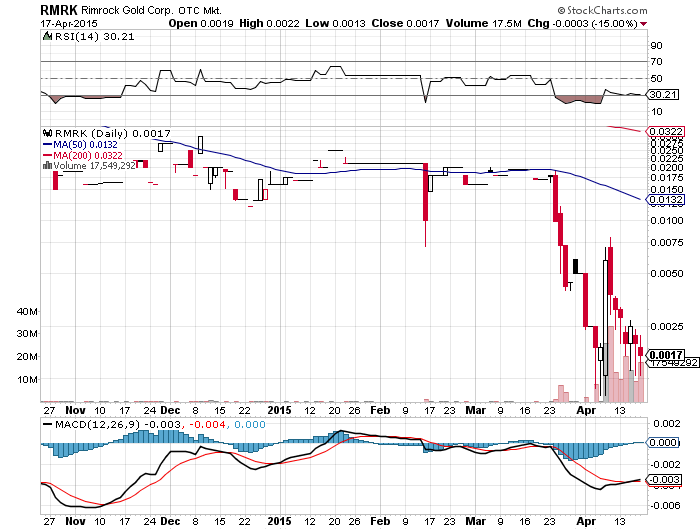Click the 0.0017 last price tag
This screenshot has width=700, height=530.
pos(666,355)
